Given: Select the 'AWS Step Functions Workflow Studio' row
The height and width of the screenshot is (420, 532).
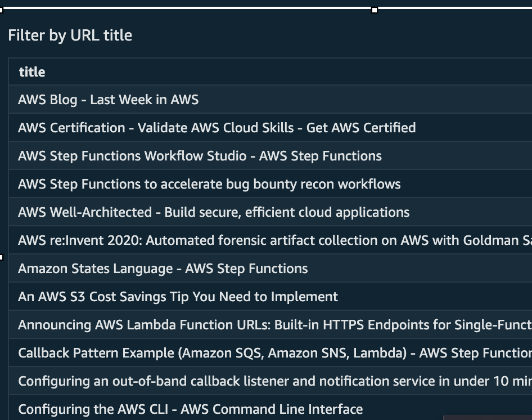Looking at the screenshot, I should point(270,156).
